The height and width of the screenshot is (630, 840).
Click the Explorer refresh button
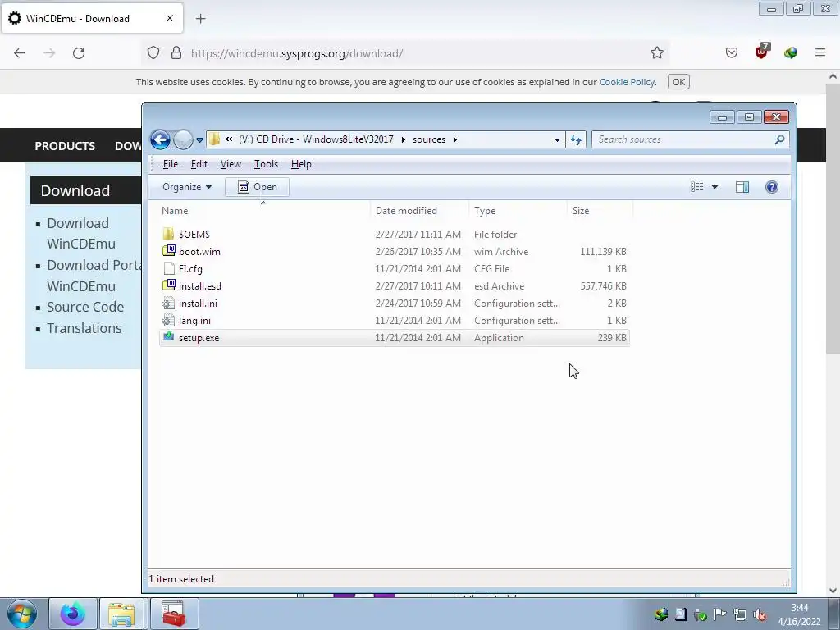click(576, 139)
